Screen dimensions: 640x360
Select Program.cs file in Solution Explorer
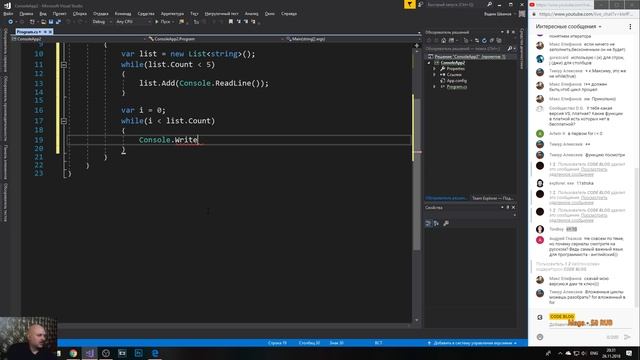click(456, 87)
